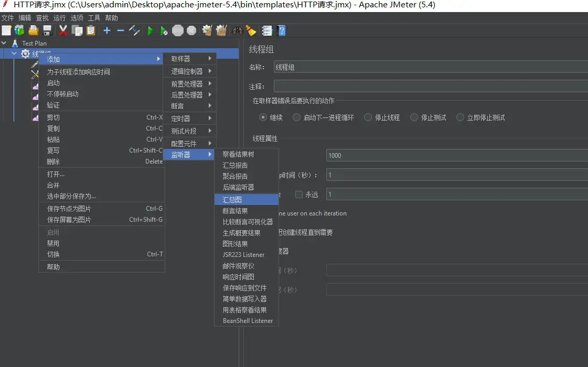Click the Open folder toolbar icon

click(34, 30)
